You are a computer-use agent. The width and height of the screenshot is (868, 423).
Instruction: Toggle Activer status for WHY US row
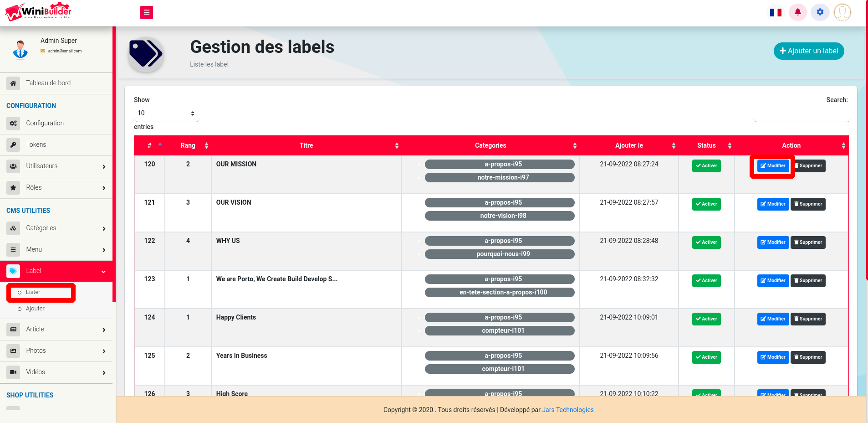(706, 242)
